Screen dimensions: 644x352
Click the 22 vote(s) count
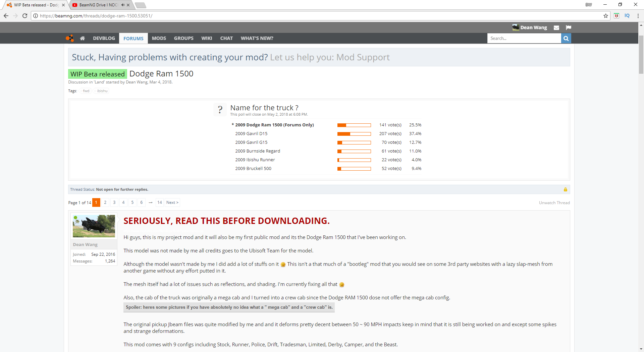tap(391, 160)
